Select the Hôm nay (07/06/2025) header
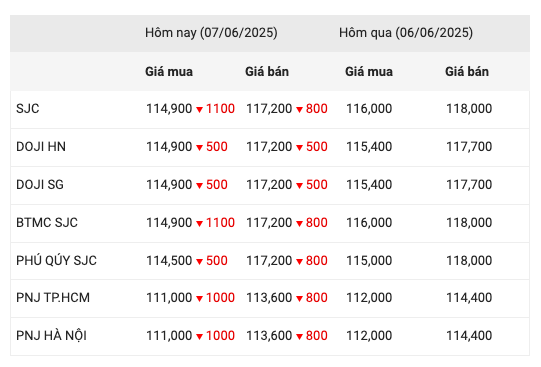The height and width of the screenshot is (367, 541). pos(211,33)
